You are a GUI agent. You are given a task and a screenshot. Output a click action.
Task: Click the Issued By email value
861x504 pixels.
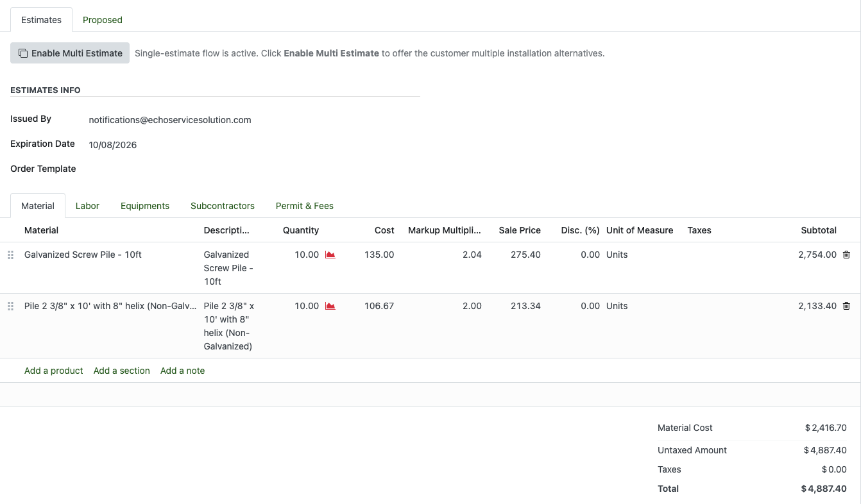[x=170, y=120]
